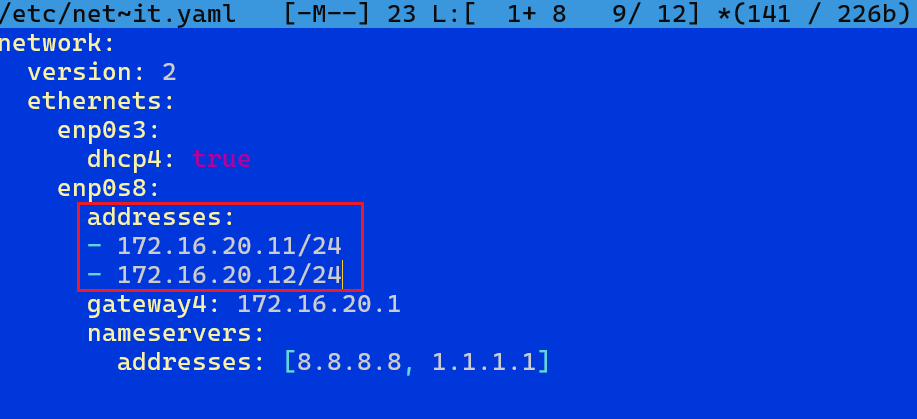917x419 pixels.
Task: Click the nameservers: key
Action: click(x=176, y=333)
